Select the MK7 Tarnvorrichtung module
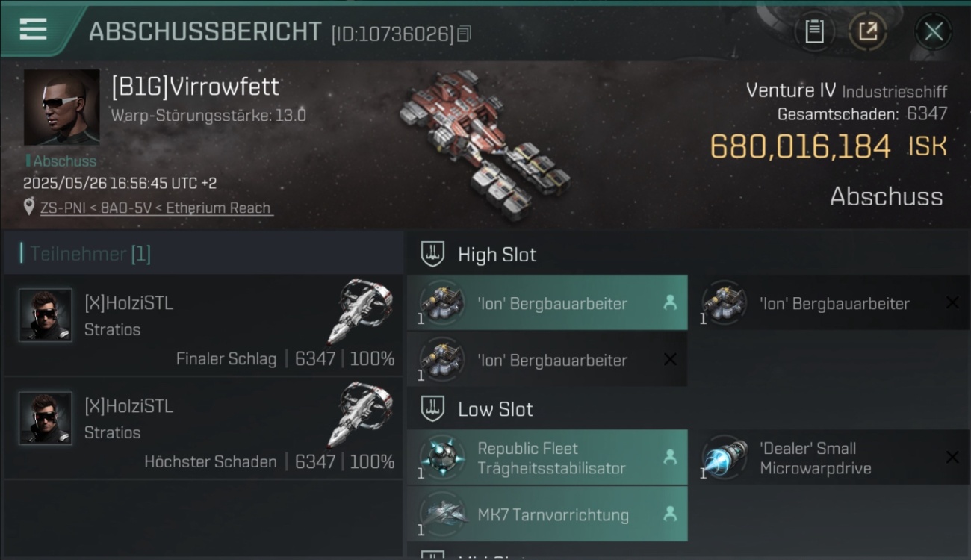This screenshot has height=560, width=971. (547, 514)
